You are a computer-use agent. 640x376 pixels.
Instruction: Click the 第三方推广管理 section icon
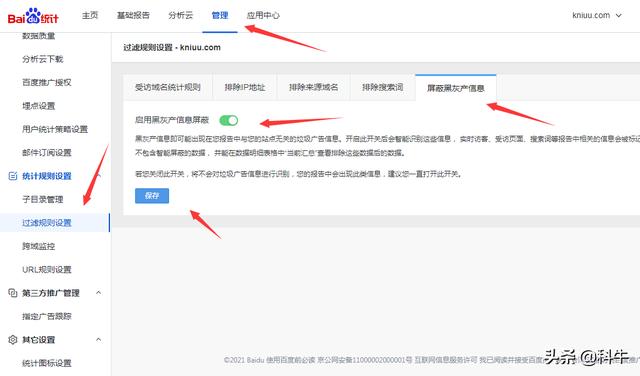13,293
